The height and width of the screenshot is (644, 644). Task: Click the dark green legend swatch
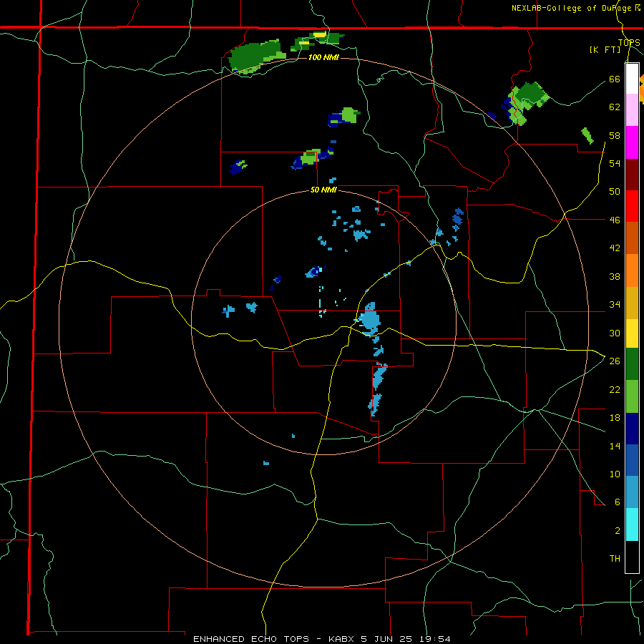point(632,364)
